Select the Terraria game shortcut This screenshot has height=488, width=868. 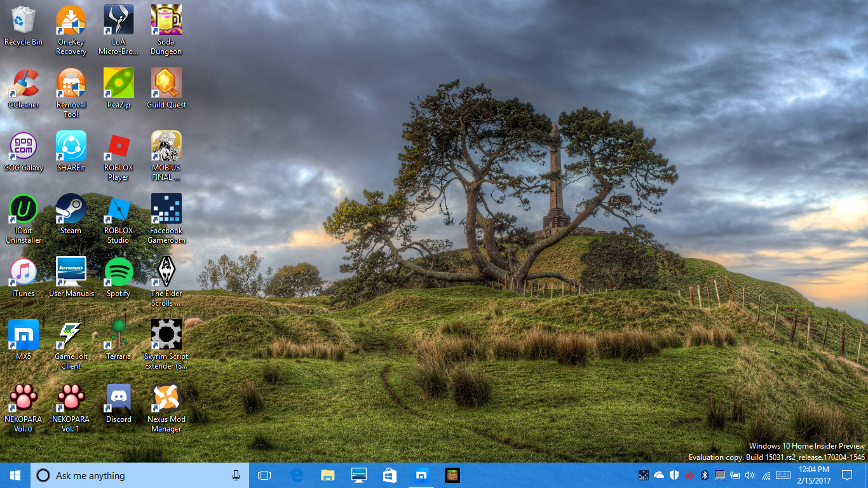(x=118, y=335)
